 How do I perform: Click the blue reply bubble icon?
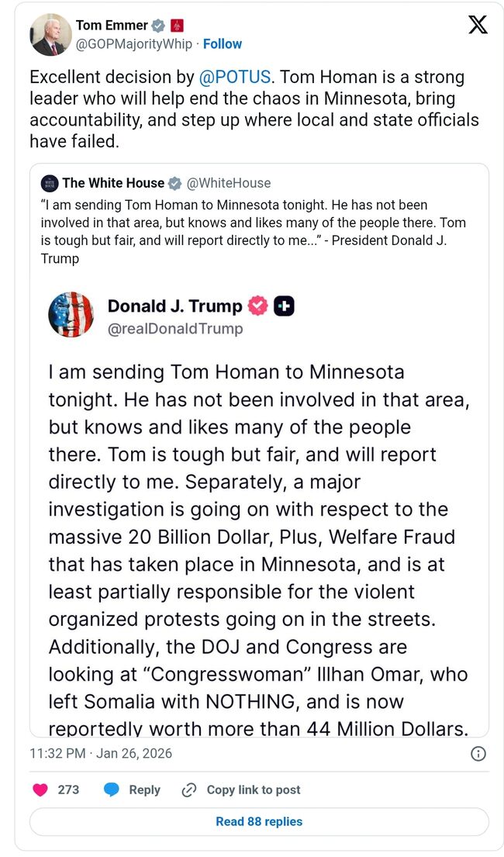(112, 790)
